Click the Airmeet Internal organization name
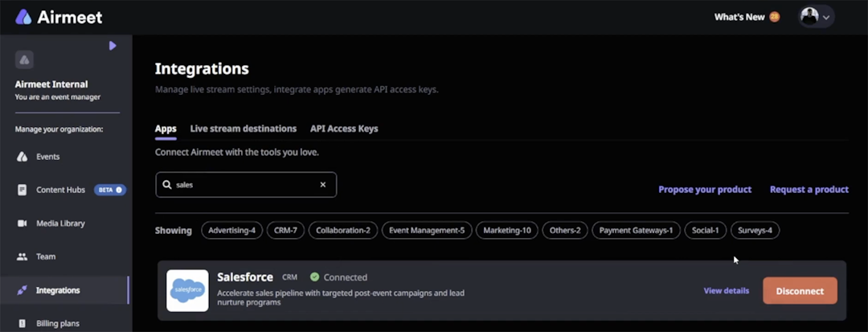The height and width of the screenshot is (332, 868). tap(51, 84)
